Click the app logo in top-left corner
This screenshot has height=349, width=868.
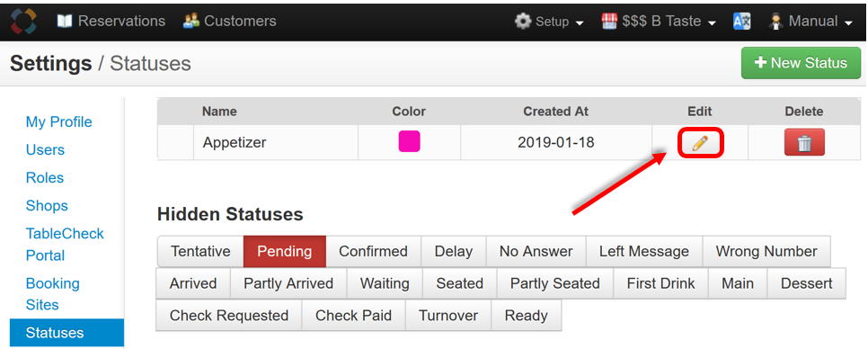(x=23, y=21)
